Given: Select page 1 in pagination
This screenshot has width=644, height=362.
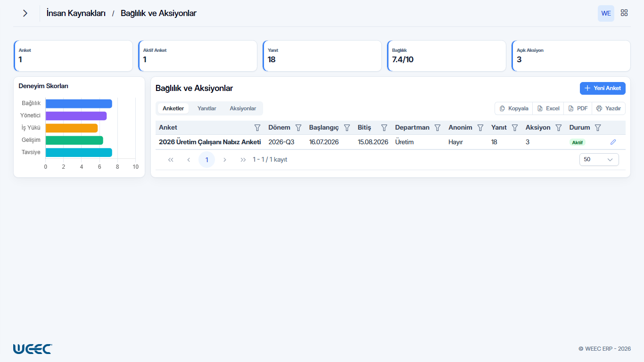Looking at the screenshot, I should (206, 160).
